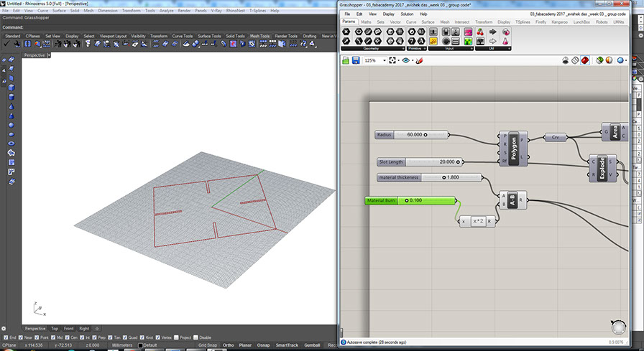The image size is (644, 351).
Task: Click the blue Save icon in Grasshopper
Action: point(356,61)
